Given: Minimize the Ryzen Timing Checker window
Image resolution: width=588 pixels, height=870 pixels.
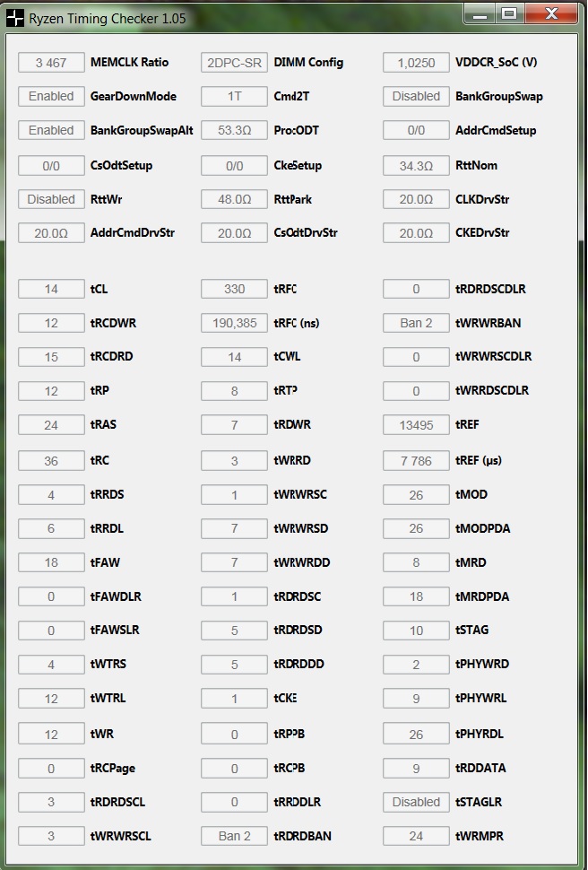Looking at the screenshot, I should tap(480, 13).
